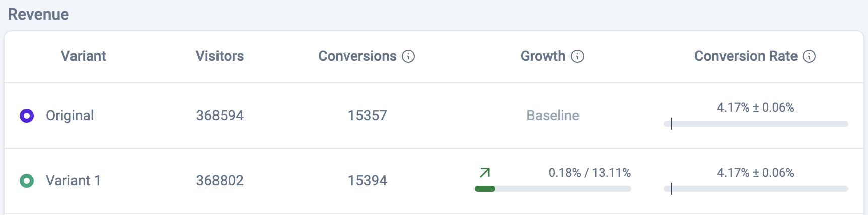The image size is (868, 215).
Task: Click the Conversion Rate info icon
Action: tap(809, 56)
